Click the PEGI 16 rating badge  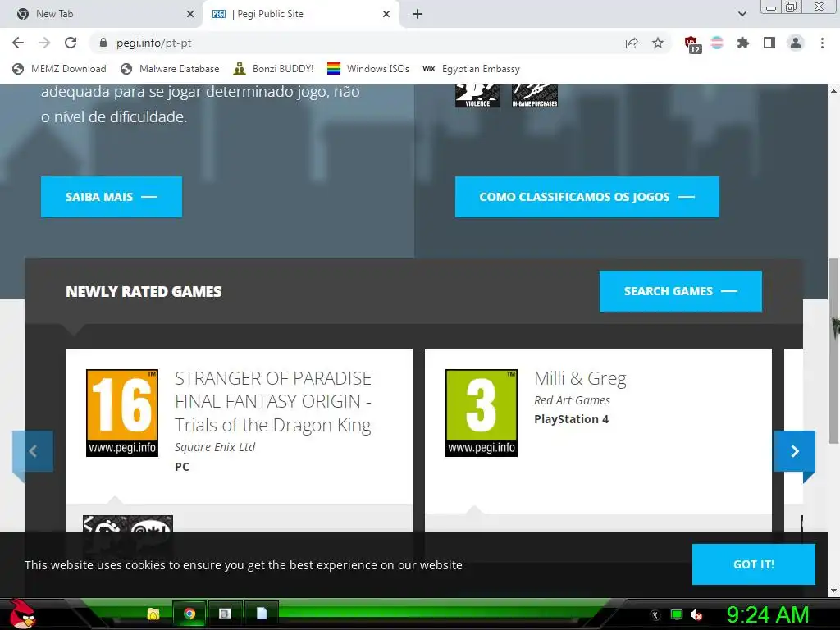[122, 413]
